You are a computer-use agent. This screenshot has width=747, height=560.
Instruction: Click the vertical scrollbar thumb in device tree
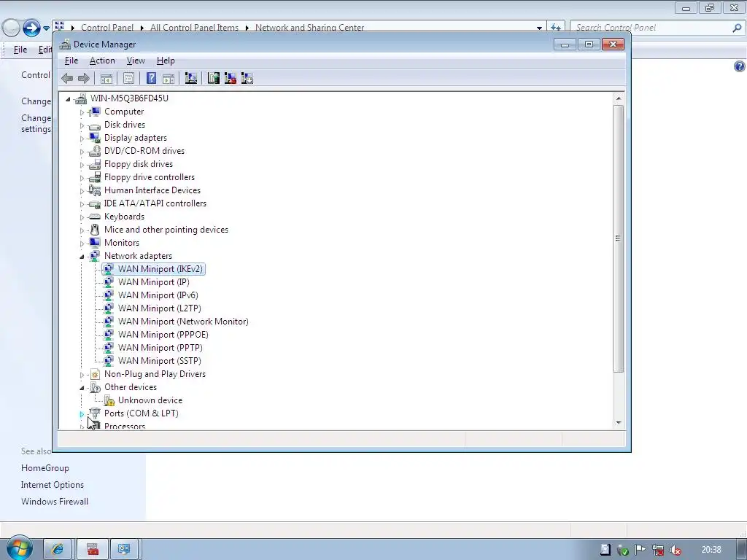coord(619,238)
